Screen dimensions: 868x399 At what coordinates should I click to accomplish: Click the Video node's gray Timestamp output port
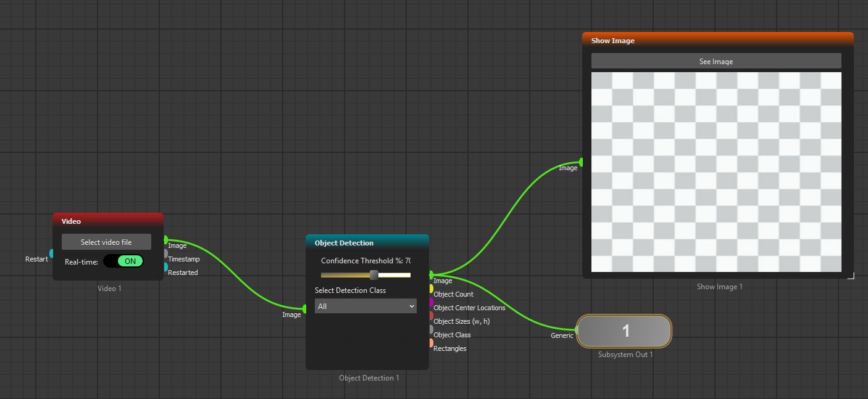(x=165, y=253)
